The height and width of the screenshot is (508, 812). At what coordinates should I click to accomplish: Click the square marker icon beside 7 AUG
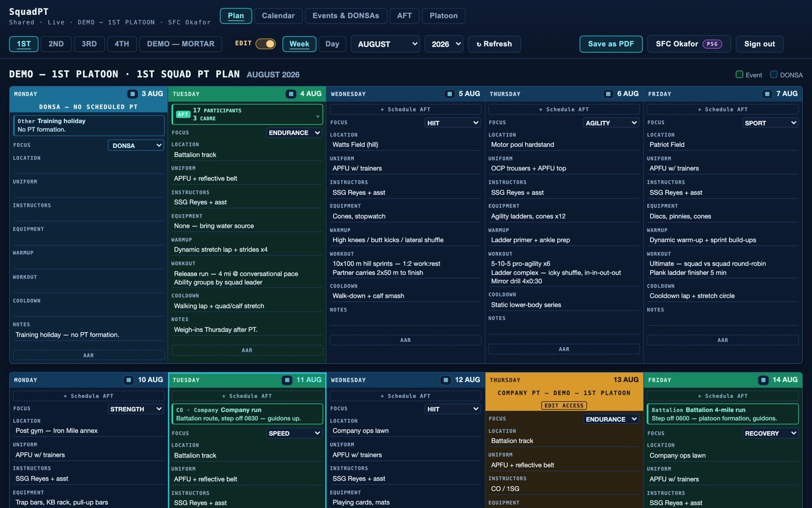tap(767, 94)
